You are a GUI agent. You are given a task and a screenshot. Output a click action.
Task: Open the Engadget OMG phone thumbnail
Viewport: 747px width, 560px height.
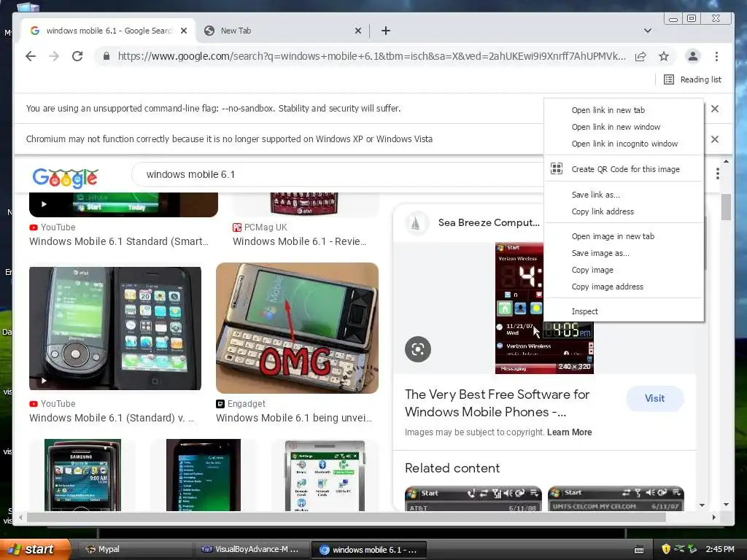(x=298, y=327)
